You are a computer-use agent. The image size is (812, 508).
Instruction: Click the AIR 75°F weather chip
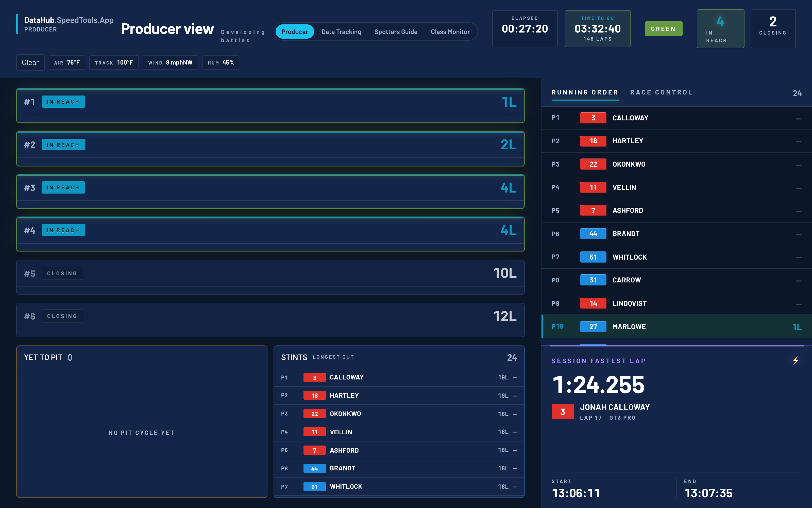[67, 62]
